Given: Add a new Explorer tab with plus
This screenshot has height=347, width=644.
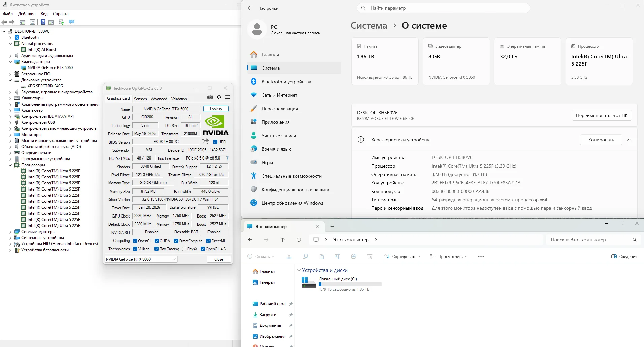Looking at the screenshot, I should click(x=332, y=227).
